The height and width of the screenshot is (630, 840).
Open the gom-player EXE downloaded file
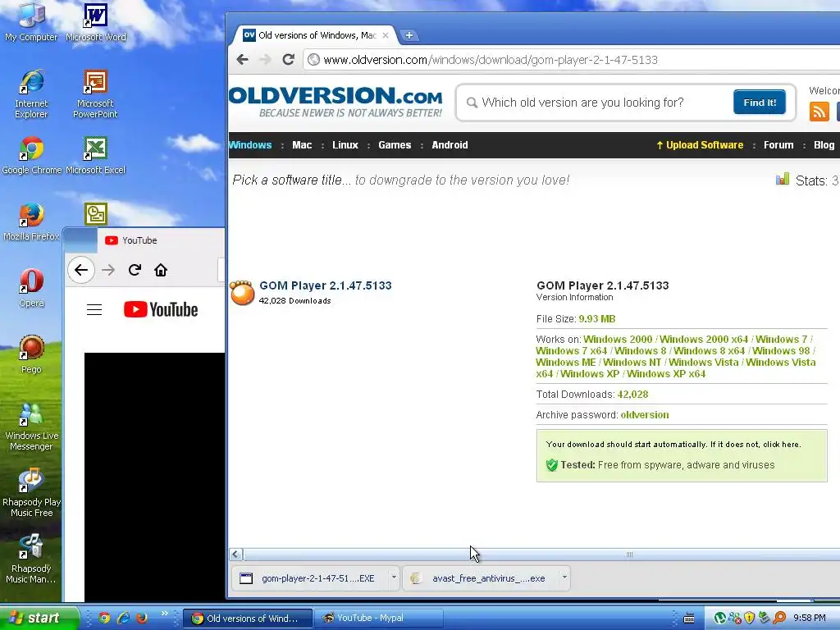click(x=309, y=578)
